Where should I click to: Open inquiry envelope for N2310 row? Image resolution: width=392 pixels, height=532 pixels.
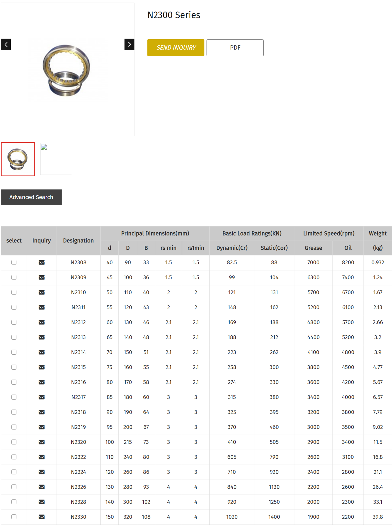pyautogui.click(x=42, y=292)
